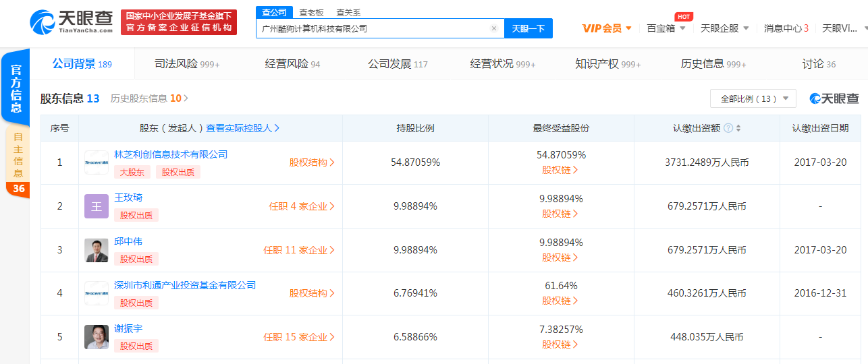Expand the VIP会员 dropdown menu
868x364 pixels.
[x=607, y=28]
